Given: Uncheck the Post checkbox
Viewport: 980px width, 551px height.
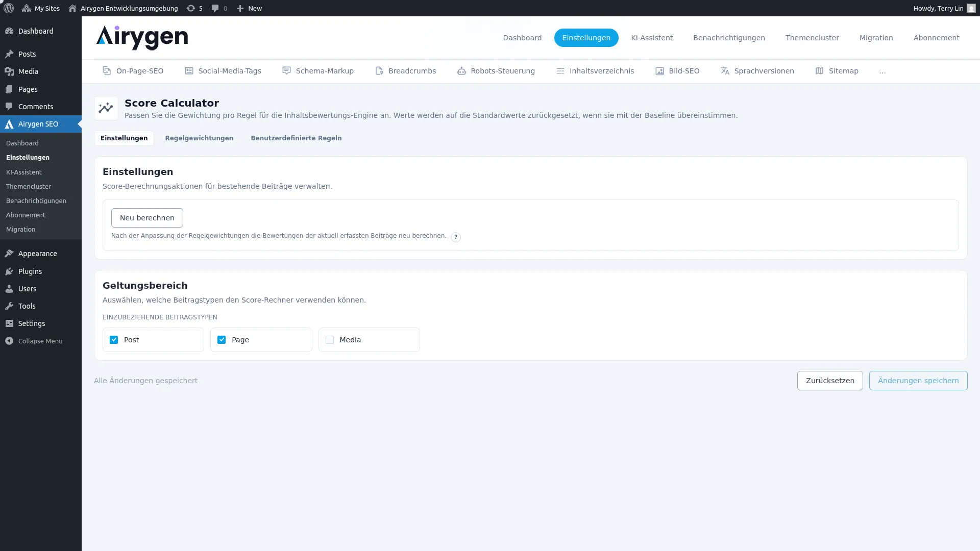Looking at the screenshot, I should tap(114, 340).
